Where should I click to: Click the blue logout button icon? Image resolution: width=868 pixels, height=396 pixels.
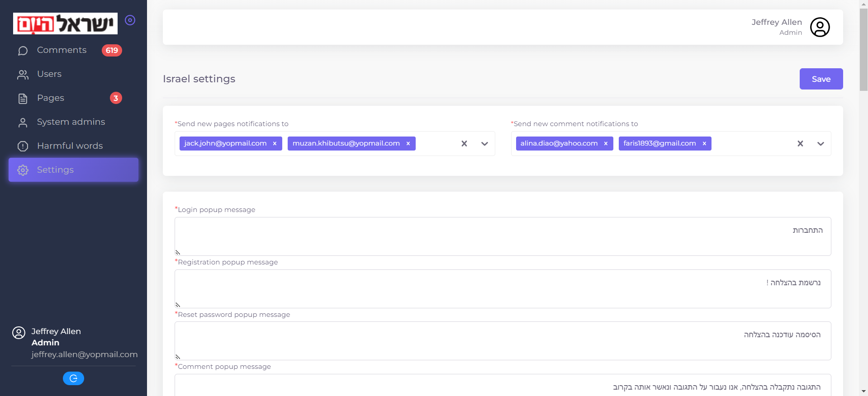[73, 378]
